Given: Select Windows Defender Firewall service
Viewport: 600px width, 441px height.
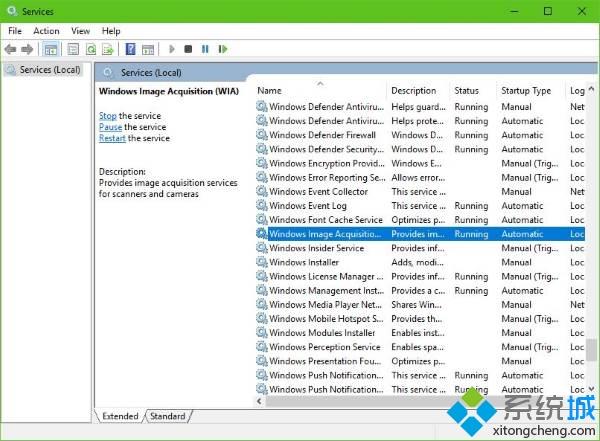Looking at the screenshot, I should click(420, 135).
